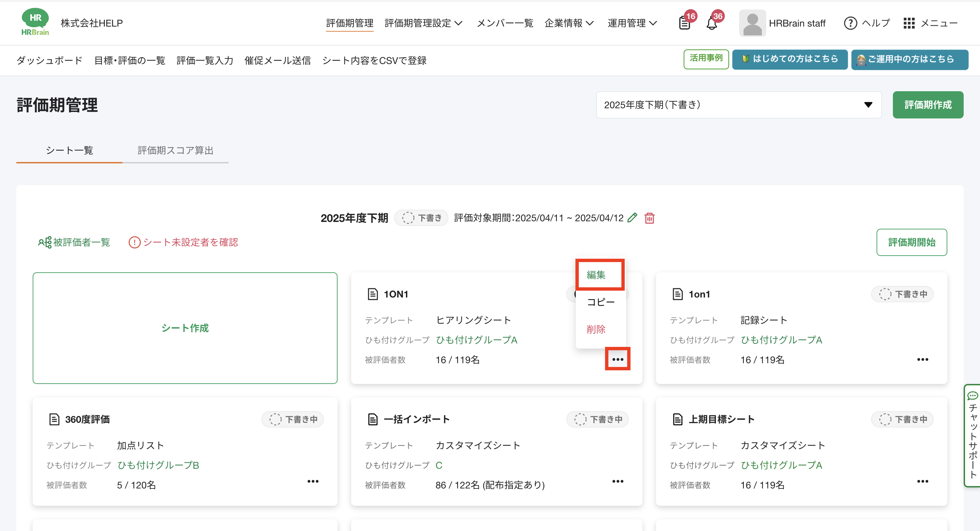Click the pencil icon to edit evaluation period
This screenshot has height=531, width=980.
point(632,218)
